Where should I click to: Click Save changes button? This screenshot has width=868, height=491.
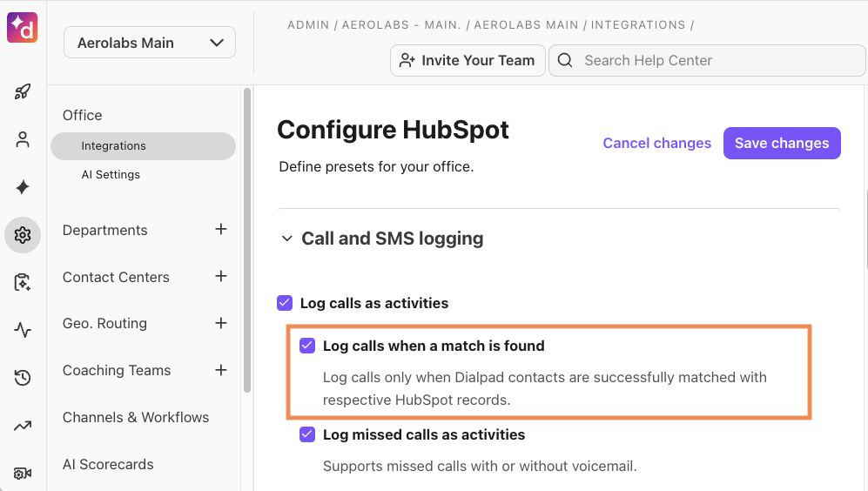782,144
